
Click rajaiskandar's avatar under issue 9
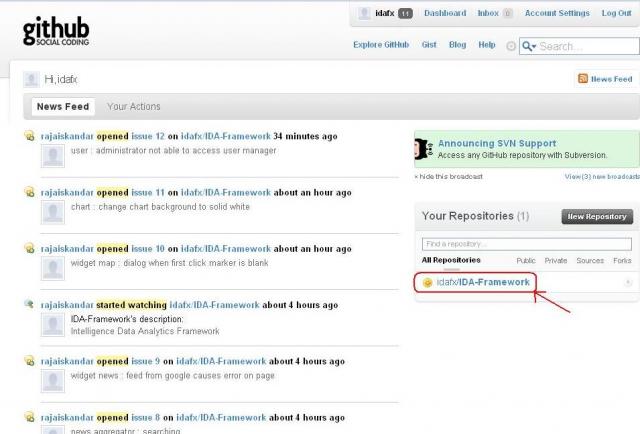tap(53, 381)
